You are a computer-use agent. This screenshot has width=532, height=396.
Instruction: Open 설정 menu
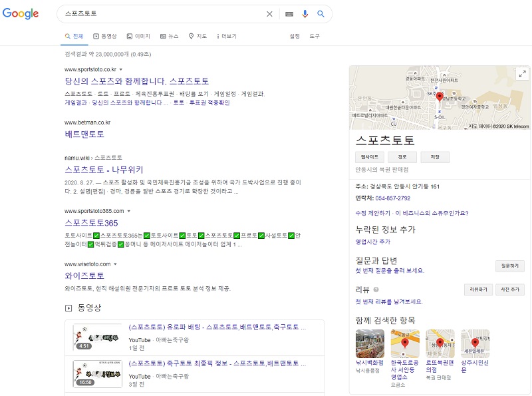(x=295, y=36)
